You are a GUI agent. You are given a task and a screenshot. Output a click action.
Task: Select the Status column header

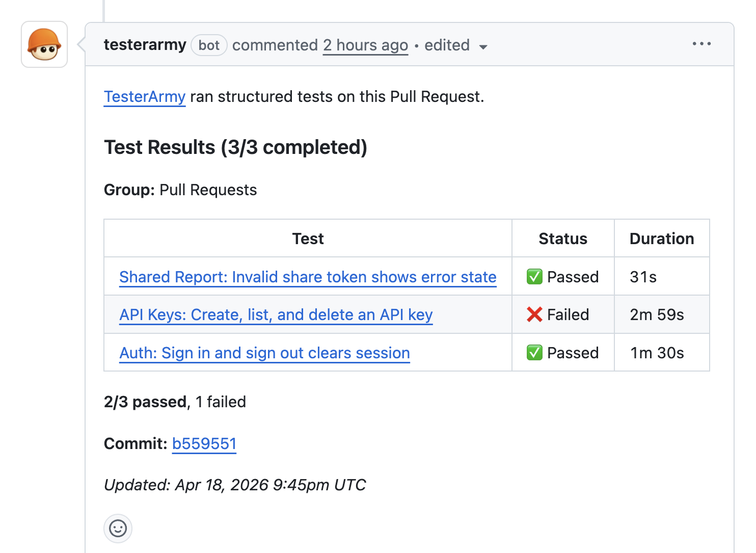tap(562, 238)
